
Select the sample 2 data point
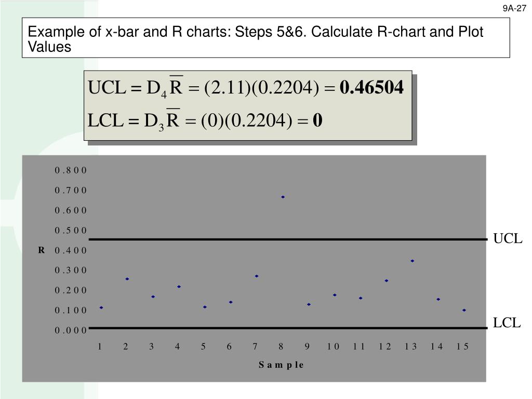pyautogui.click(x=127, y=279)
